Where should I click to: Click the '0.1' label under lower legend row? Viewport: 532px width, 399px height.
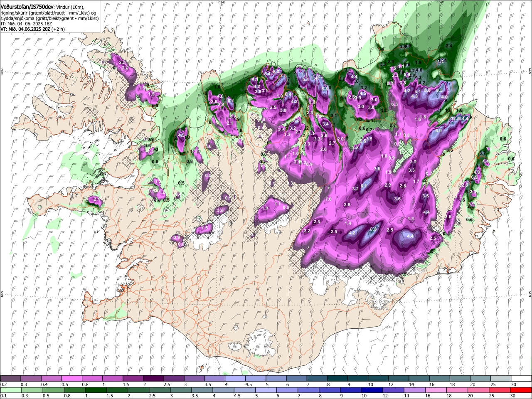pos(3,396)
